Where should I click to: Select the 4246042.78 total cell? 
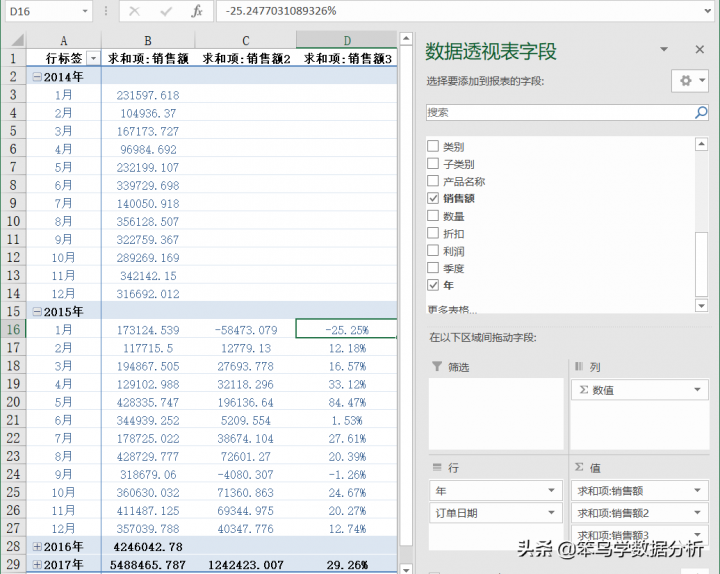coord(148,546)
